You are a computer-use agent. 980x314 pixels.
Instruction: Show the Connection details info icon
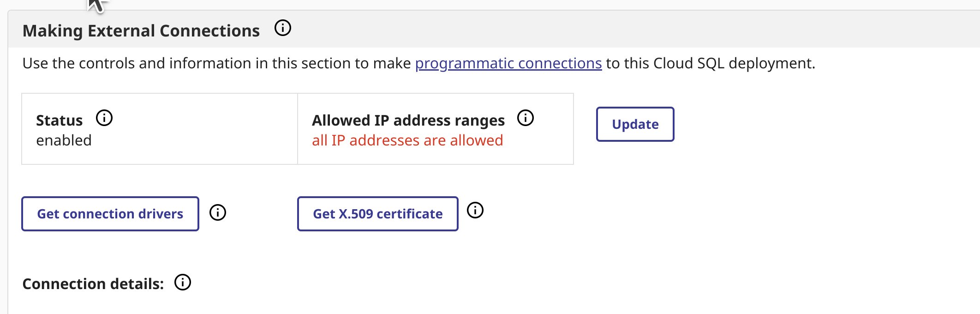(183, 282)
